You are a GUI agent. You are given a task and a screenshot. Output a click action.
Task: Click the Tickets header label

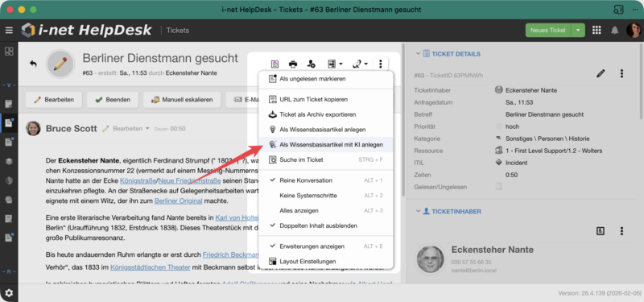coord(178,31)
